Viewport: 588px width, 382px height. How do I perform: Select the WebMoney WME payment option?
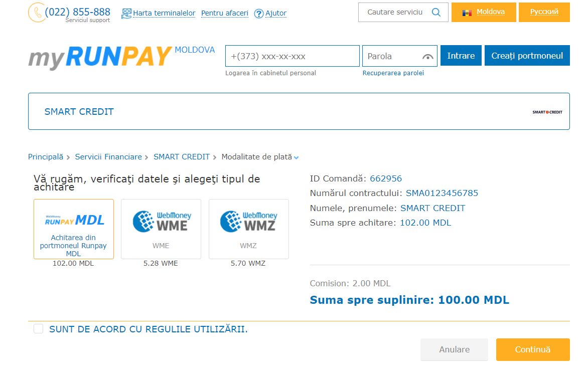point(161,229)
